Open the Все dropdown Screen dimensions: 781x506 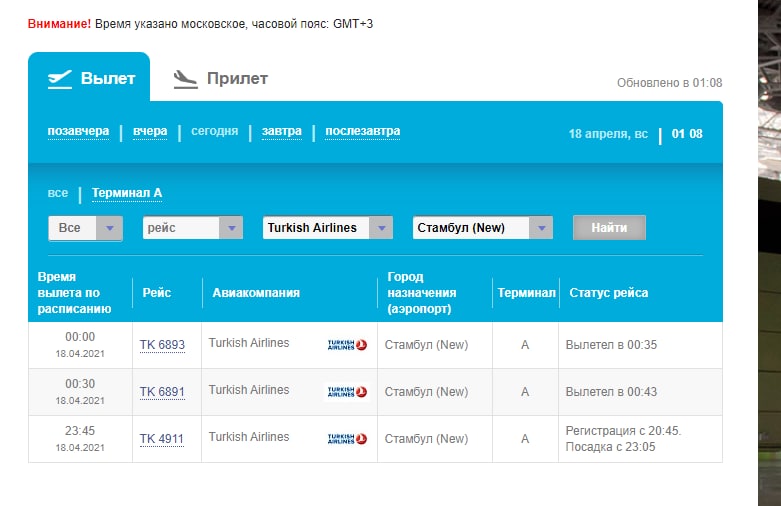(86, 228)
